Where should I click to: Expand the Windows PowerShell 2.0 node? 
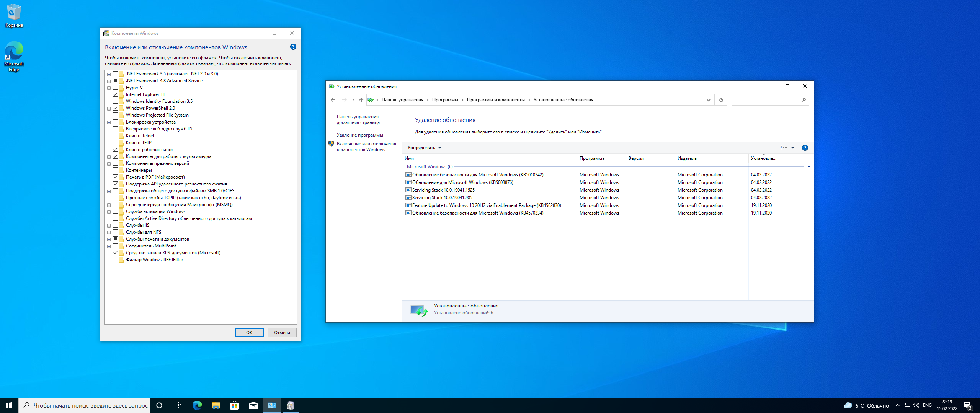point(109,109)
